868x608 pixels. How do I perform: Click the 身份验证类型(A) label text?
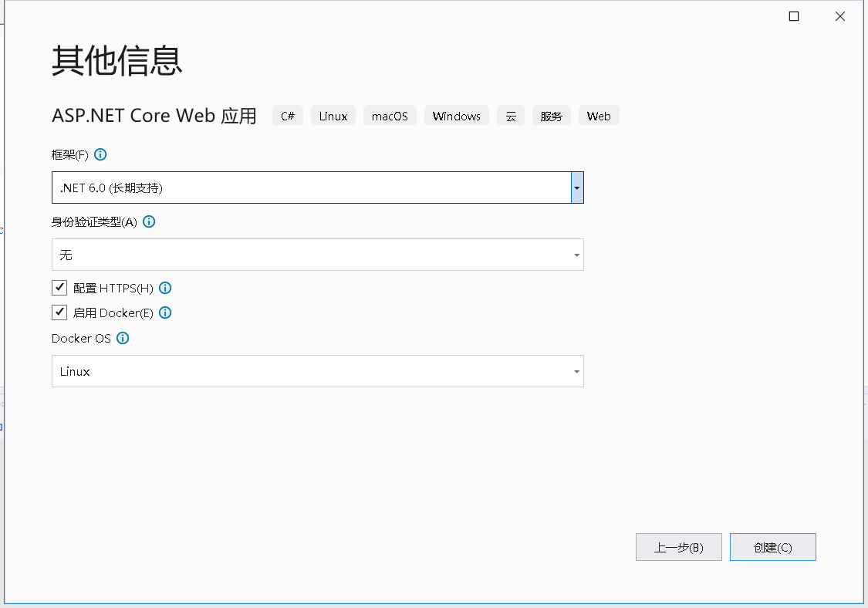[94, 222]
